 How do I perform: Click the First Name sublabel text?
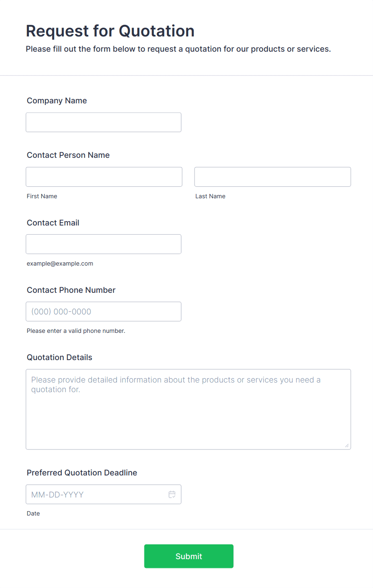[x=42, y=196]
